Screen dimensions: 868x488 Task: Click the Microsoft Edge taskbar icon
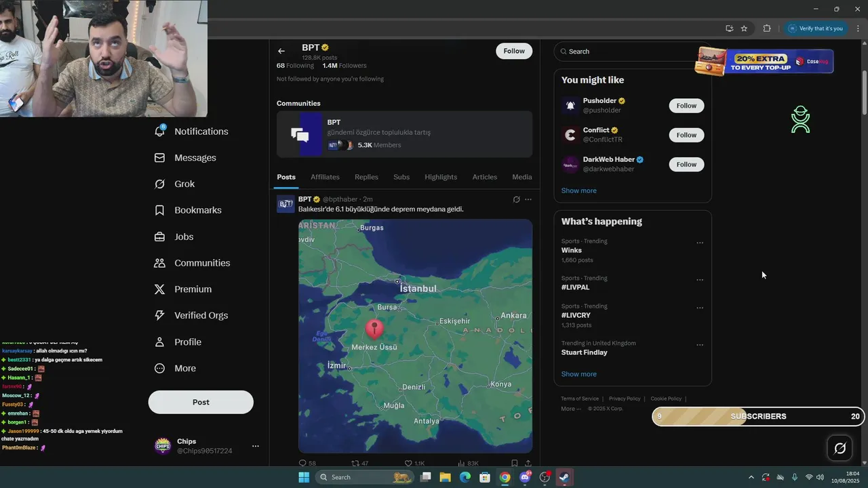(465, 477)
